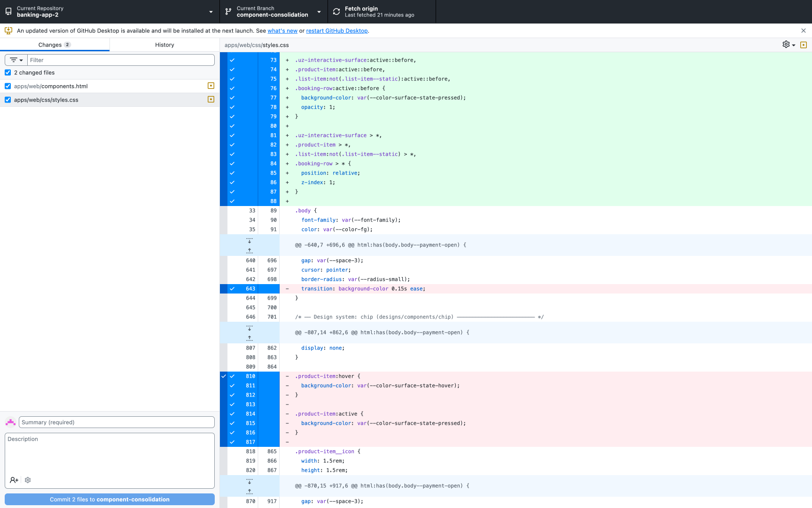Click the commit author avatar
812x508 pixels.
[x=10, y=422]
